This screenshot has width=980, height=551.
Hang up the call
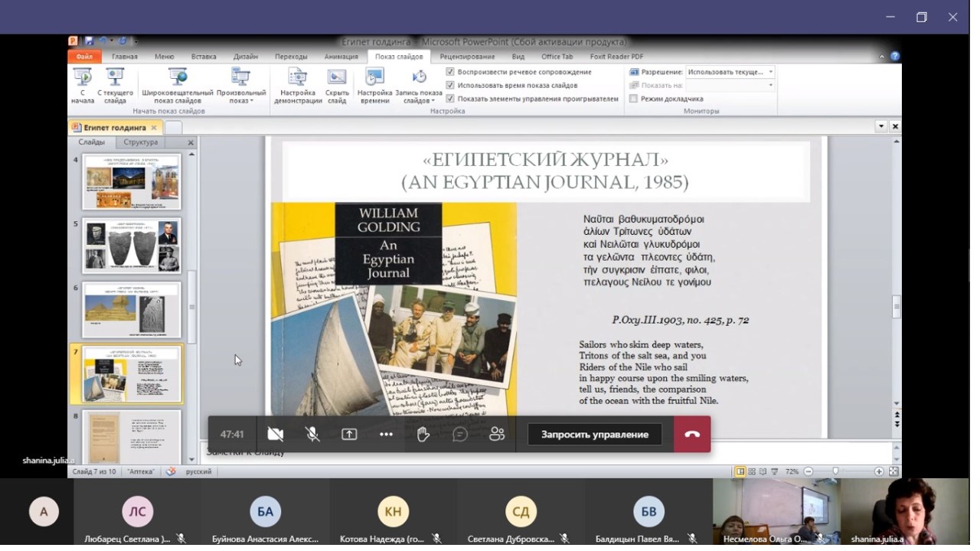coord(692,435)
